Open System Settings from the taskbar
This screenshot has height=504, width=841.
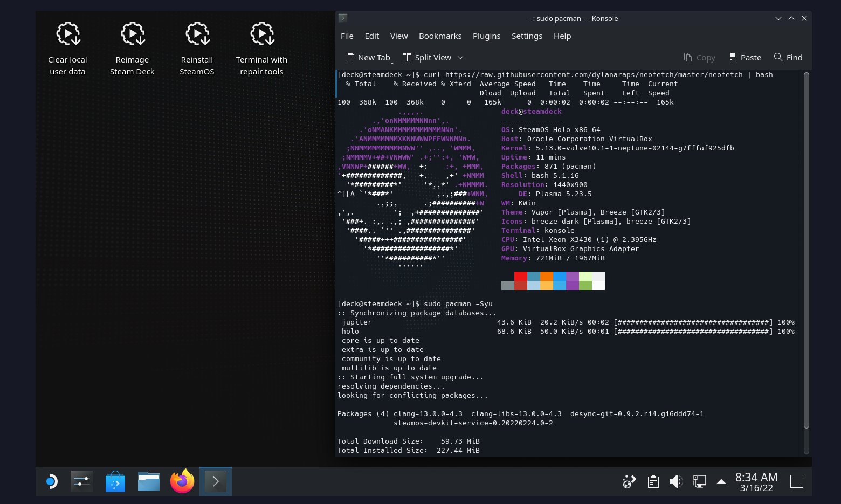click(82, 481)
